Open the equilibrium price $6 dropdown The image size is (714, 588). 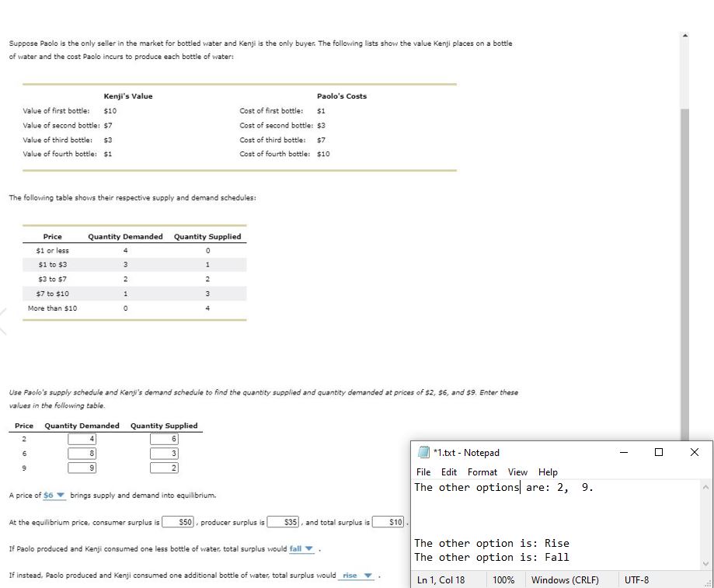click(54, 495)
